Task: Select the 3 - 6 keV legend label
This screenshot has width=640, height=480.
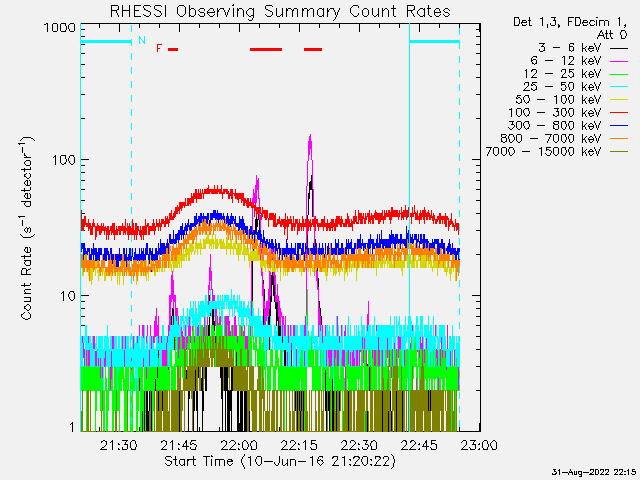Action: click(x=569, y=48)
